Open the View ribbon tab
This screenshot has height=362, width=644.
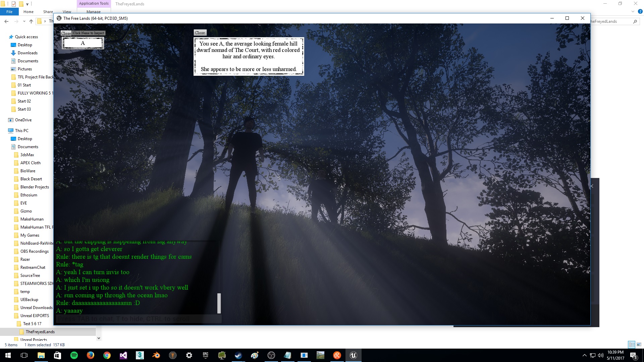pyautogui.click(x=67, y=12)
